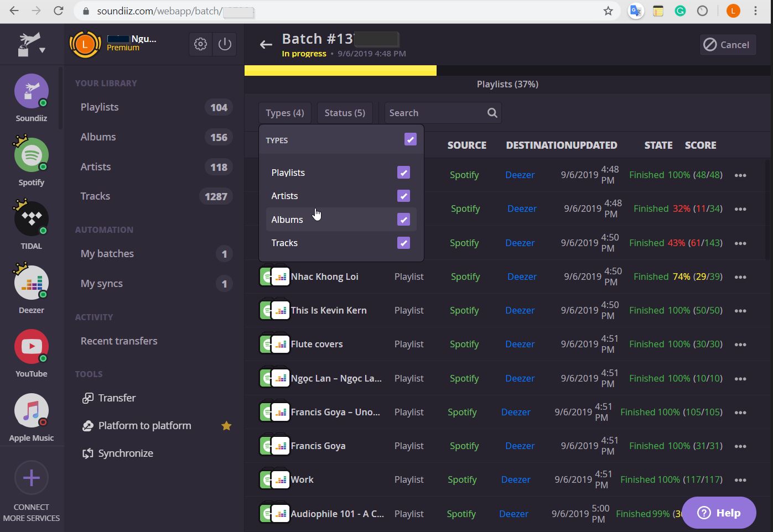Cancel the batch in progress
The height and width of the screenshot is (532, 773).
727,45
